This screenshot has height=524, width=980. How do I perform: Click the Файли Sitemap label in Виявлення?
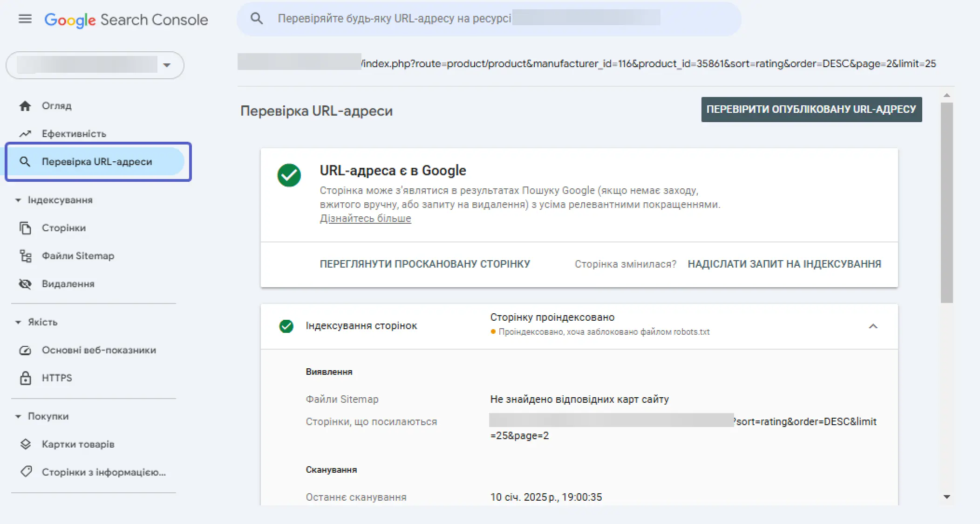pyautogui.click(x=342, y=400)
